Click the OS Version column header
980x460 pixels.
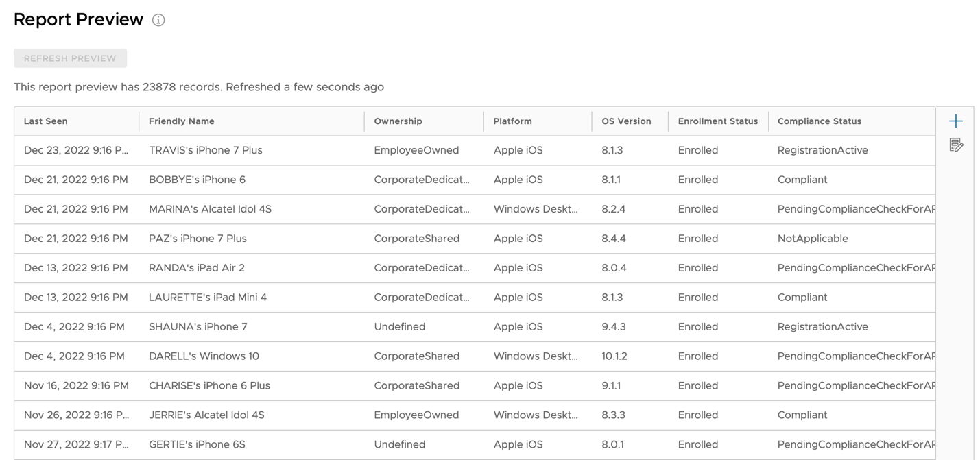coord(626,121)
